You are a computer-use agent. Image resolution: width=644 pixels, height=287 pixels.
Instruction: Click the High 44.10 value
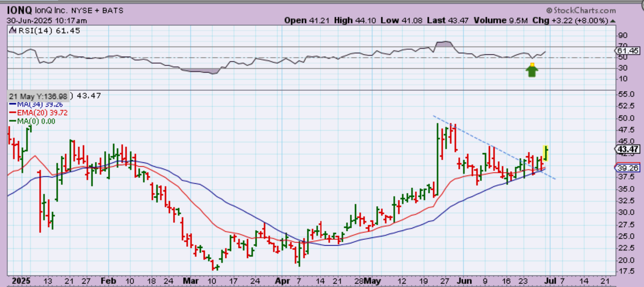click(x=355, y=20)
